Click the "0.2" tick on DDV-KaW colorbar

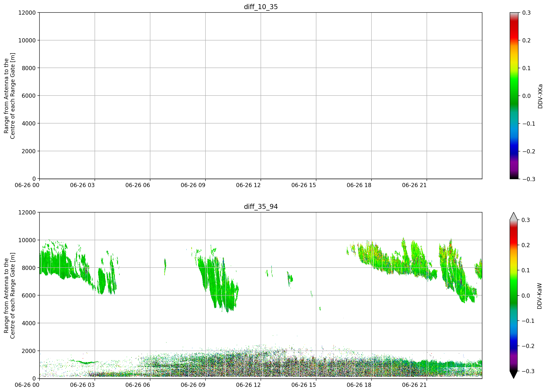[526, 245]
